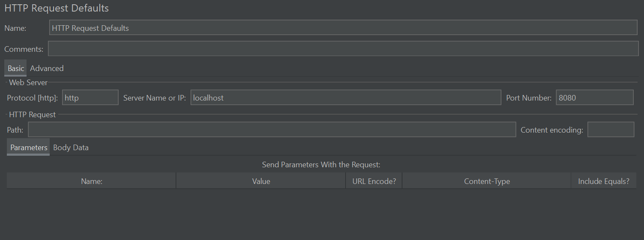Click the URL Encode? column header
This screenshot has height=240, width=644.
click(x=374, y=181)
